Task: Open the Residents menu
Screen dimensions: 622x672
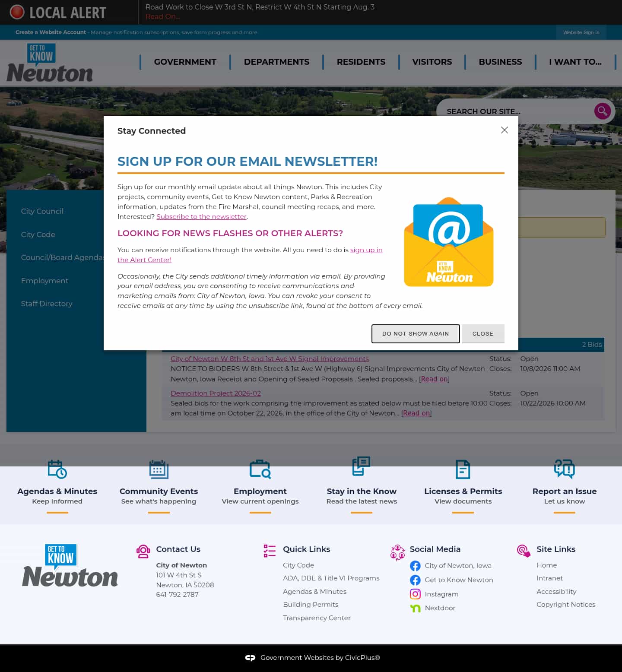Action: tap(361, 62)
